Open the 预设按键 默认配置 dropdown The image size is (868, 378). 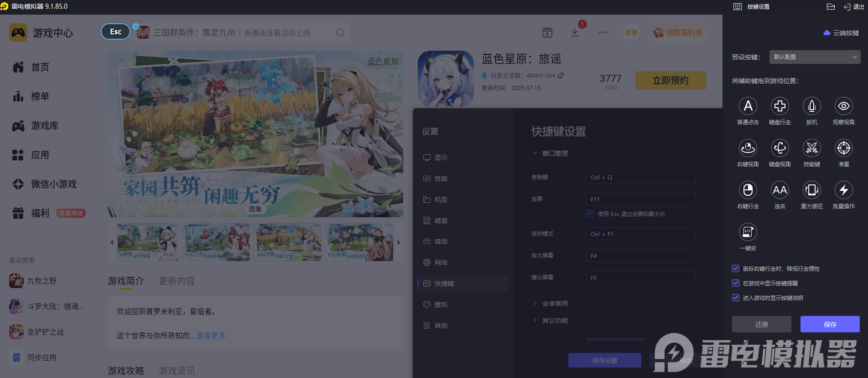coord(815,57)
